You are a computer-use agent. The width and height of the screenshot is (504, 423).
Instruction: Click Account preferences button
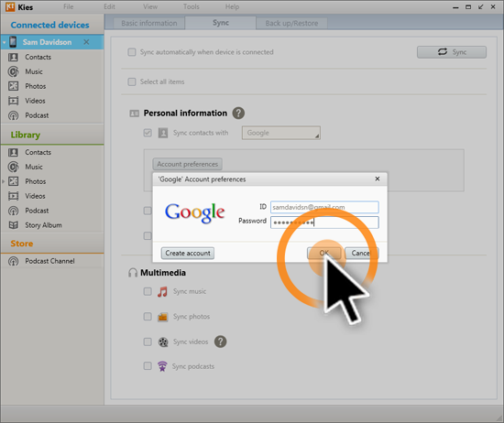coord(187,164)
